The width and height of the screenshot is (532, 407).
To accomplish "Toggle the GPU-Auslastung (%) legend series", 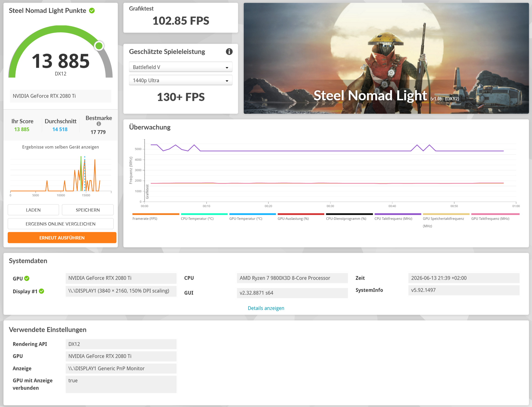I will pyautogui.click(x=301, y=217).
